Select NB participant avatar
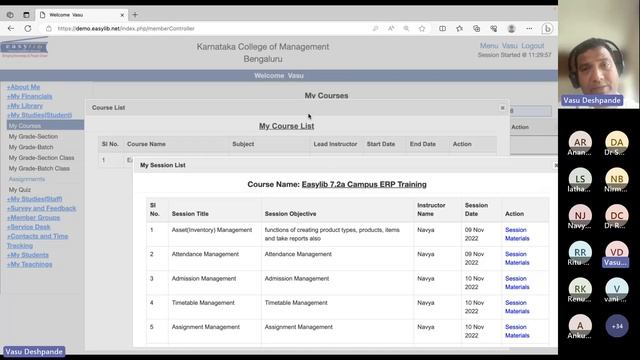The width and height of the screenshot is (640, 360). point(617,179)
